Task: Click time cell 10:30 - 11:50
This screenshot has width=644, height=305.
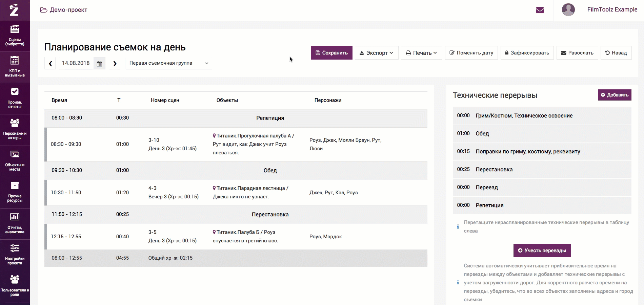Action: [66, 193]
